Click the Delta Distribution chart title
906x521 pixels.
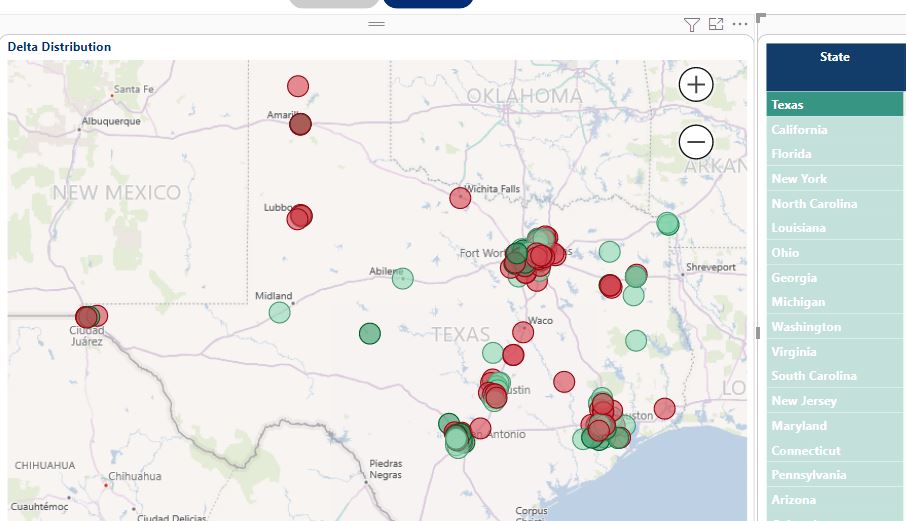point(59,47)
